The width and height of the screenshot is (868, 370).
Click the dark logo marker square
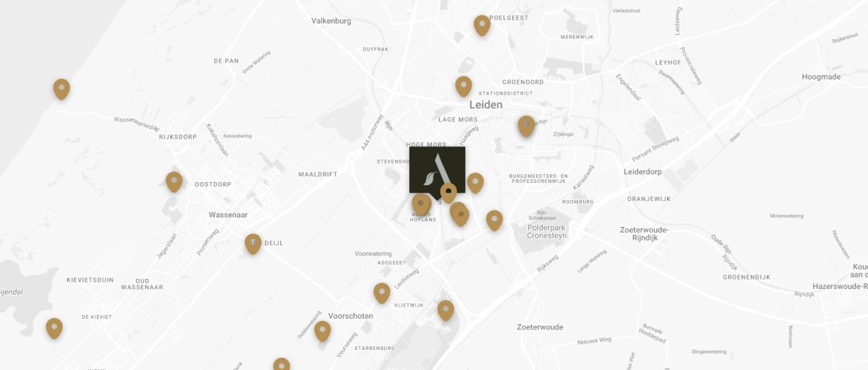(x=437, y=170)
